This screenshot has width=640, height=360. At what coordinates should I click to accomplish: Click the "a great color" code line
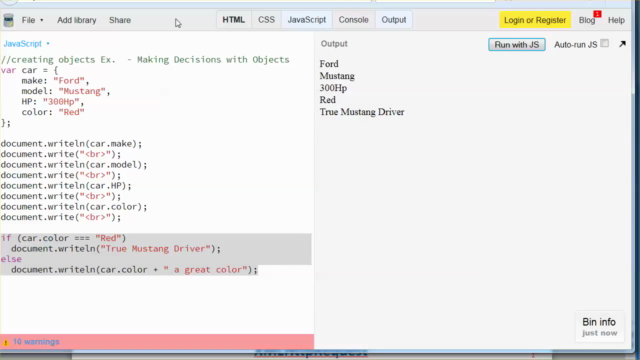point(134,270)
